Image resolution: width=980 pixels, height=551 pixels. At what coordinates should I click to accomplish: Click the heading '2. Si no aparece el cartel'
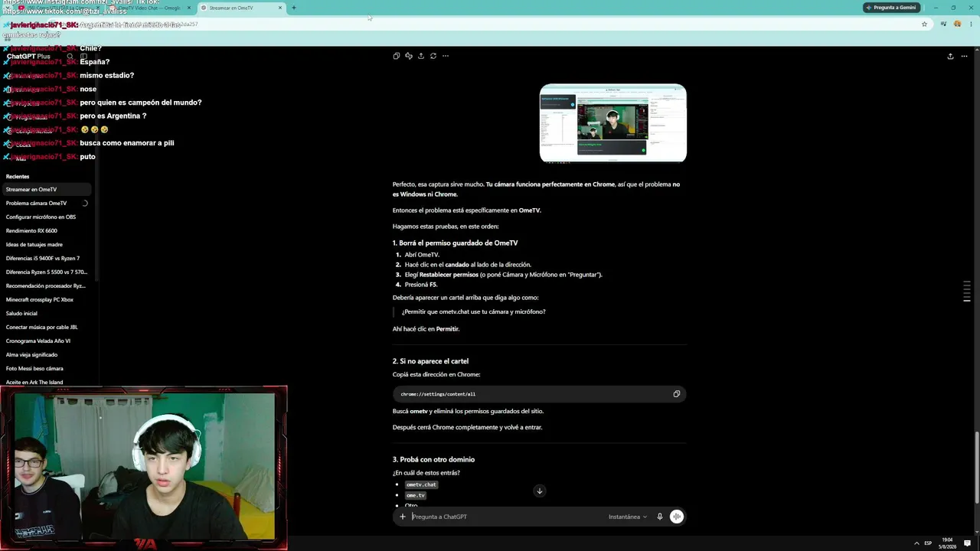pos(430,361)
